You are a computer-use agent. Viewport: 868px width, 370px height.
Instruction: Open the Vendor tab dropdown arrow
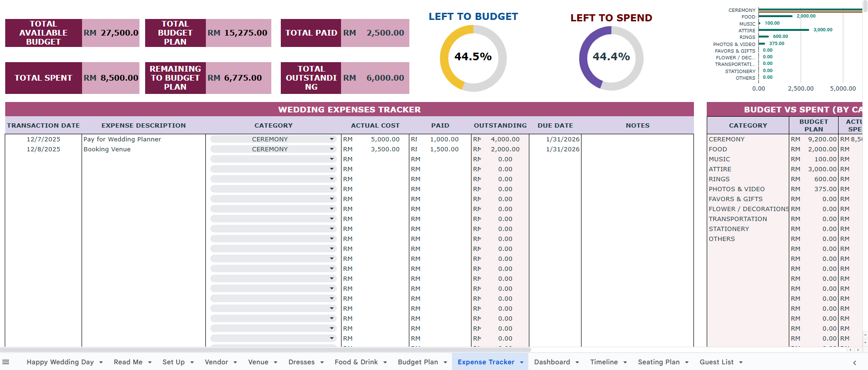point(235,362)
